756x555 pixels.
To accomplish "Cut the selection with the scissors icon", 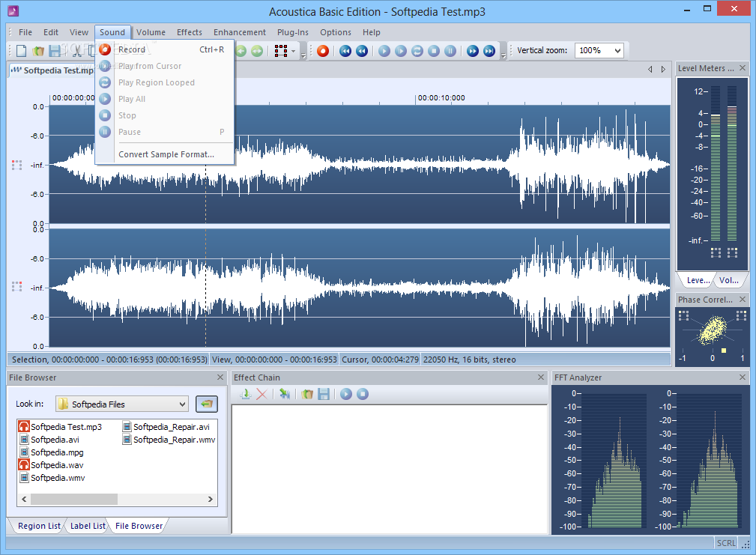I will click(x=76, y=51).
